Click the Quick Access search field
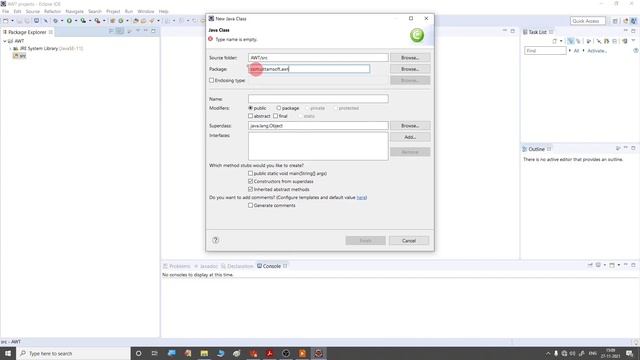The image size is (640, 360). (587, 21)
